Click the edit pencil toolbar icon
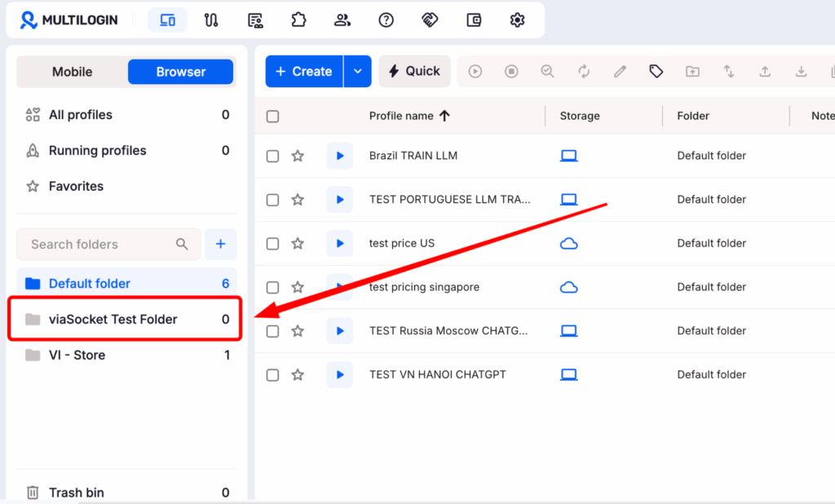Screen dimensions: 835x504 pos(620,72)
